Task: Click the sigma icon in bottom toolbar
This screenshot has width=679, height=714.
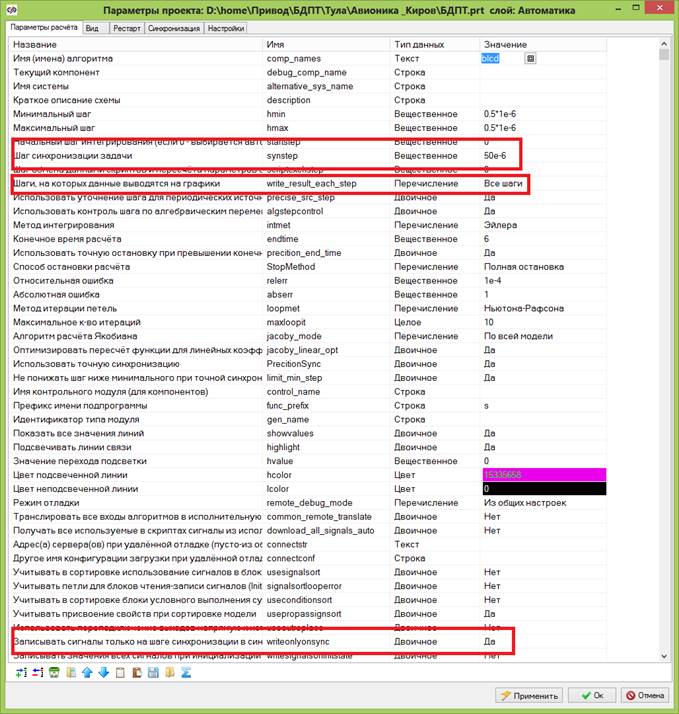Action: pos(186,673)
